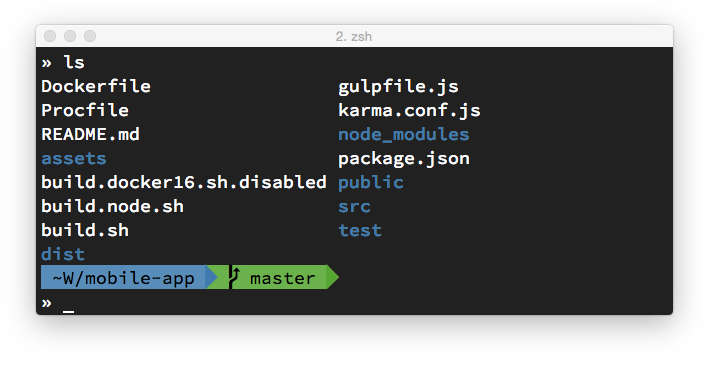Close the zsh terminal window
This screenshot has height=365, width=718.
tap(50, 36)
